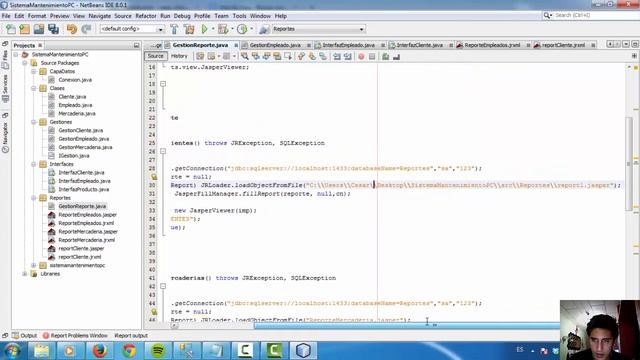
Task: Click the Last Edit editor toolbar icon
Action: pos(200,56)
